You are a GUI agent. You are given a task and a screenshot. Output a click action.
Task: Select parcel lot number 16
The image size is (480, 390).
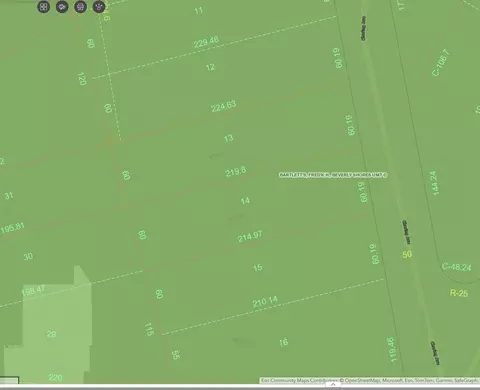coord(283,342)
